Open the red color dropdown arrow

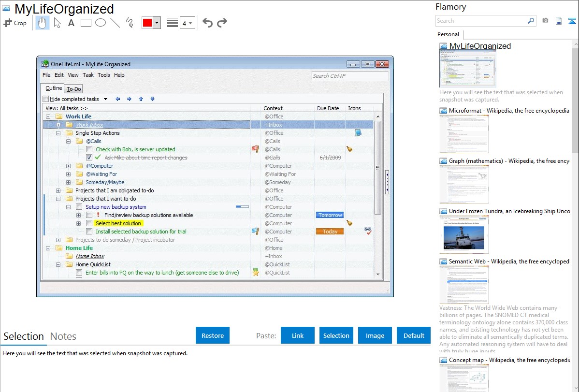click(x=157, y=23)
